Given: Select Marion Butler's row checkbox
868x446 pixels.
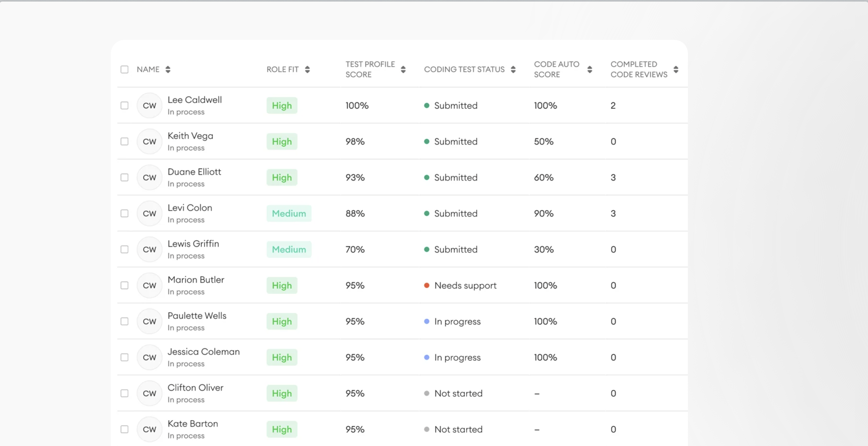Looking at the screenshot, I should [124, 286].
